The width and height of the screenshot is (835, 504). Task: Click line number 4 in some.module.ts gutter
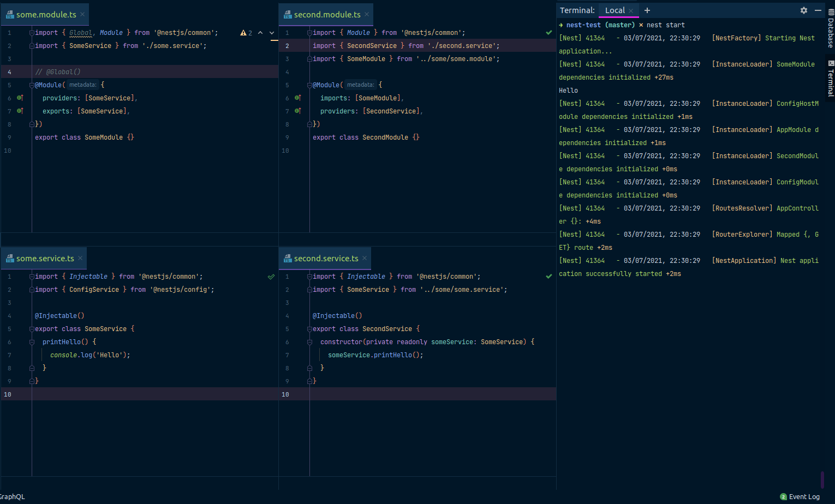9,72
